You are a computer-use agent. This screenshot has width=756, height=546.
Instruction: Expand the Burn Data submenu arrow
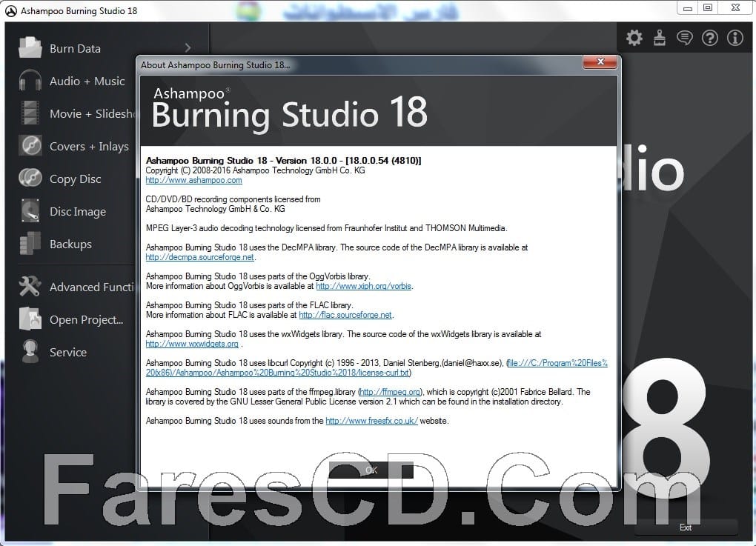188,47
